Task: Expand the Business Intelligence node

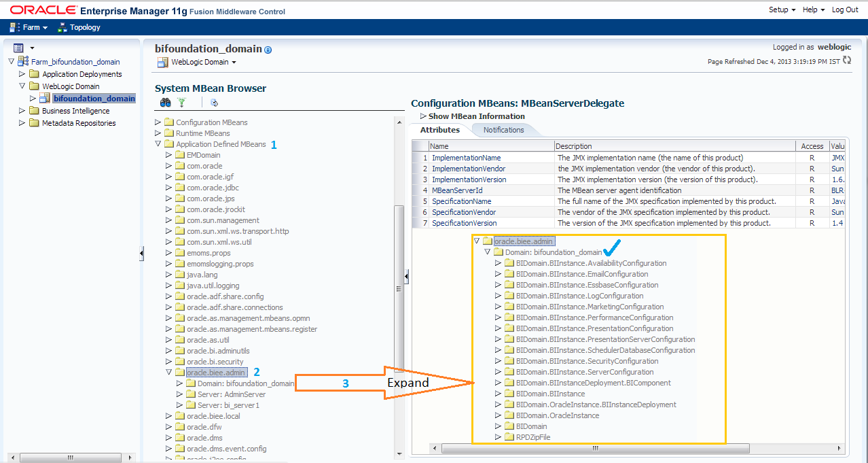Action: point(22,111)
